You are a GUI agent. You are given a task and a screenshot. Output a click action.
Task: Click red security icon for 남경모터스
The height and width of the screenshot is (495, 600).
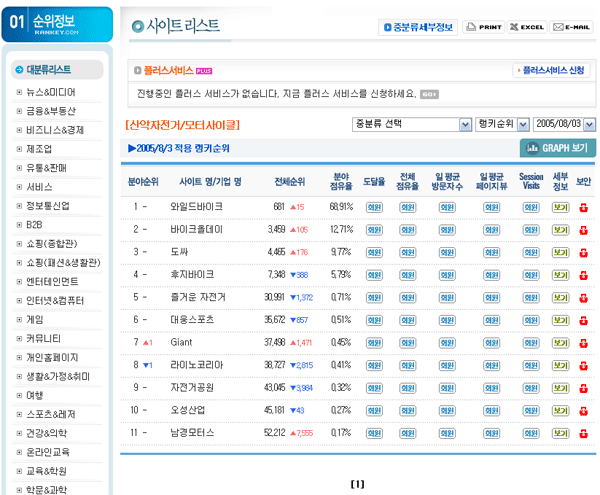583,433
